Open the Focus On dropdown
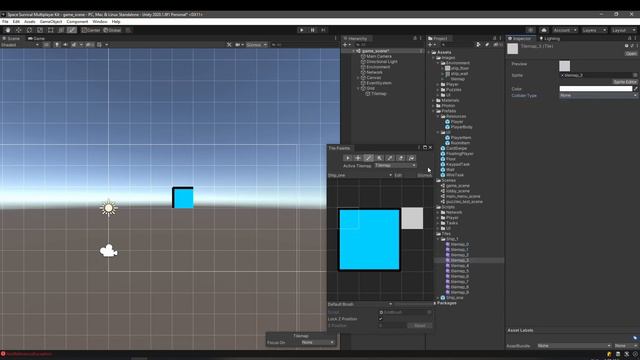This screenshot has height=360, width=640. click(318, 342)
